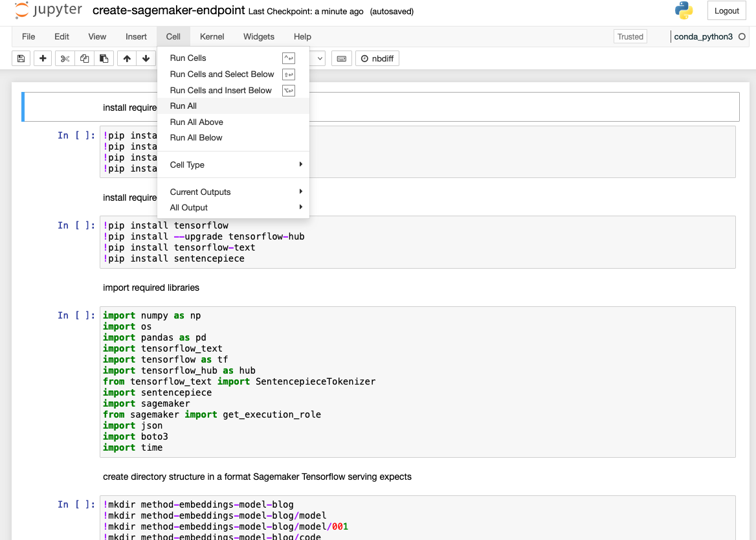Open the Widgets menu

259,37
